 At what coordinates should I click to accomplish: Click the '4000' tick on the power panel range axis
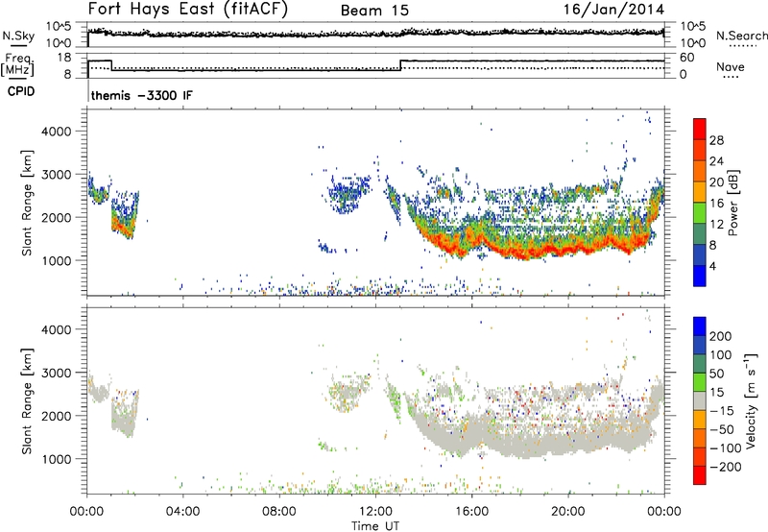[x=57, y=132]
